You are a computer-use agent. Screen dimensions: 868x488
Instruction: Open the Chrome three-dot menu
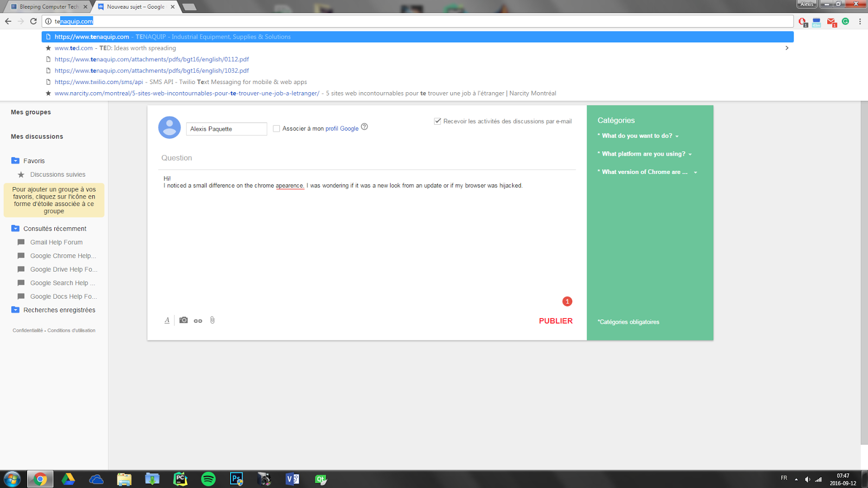[860, 21]
